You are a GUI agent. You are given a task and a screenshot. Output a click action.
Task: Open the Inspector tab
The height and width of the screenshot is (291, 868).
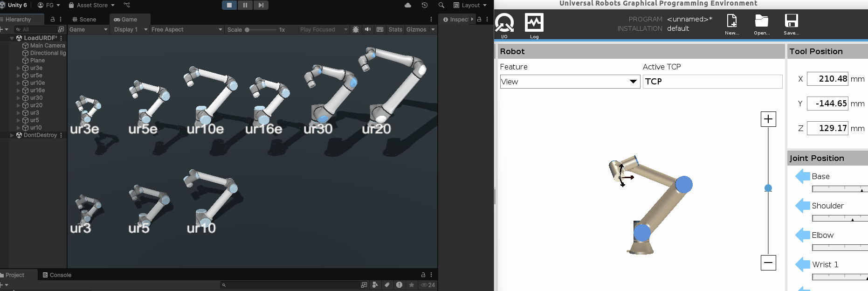(456, 20)
